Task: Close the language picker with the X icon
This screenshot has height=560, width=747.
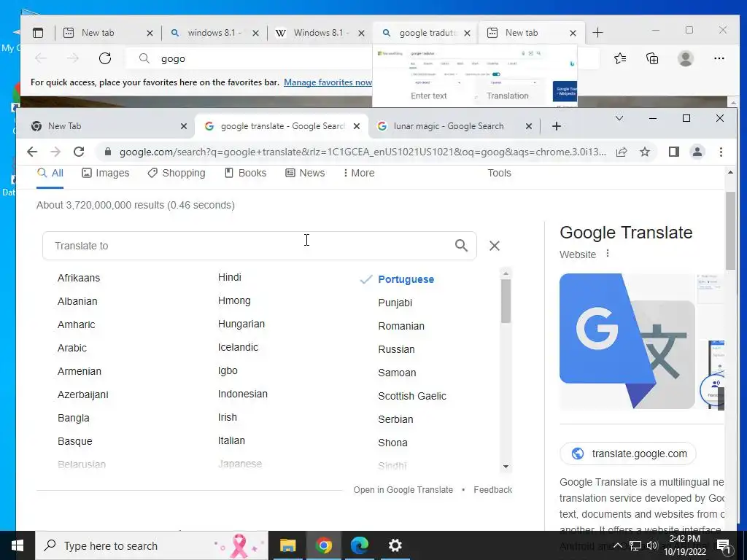Action: (495, 246)
